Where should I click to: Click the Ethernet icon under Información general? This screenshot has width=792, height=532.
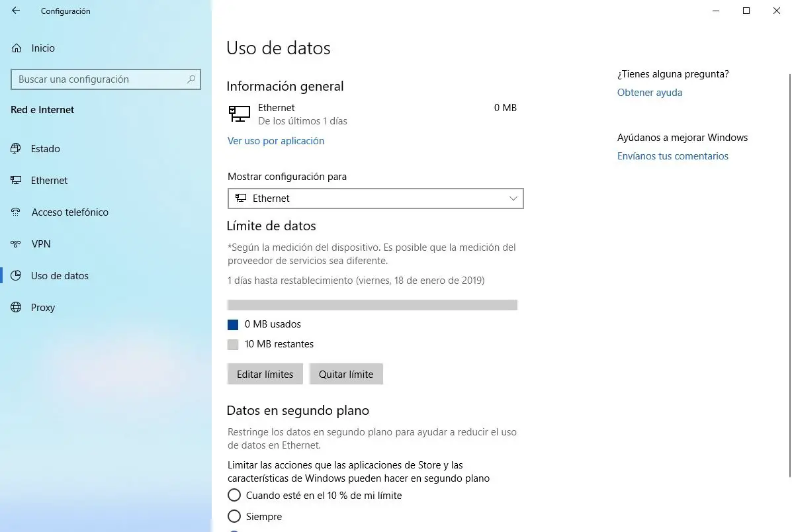240,114
